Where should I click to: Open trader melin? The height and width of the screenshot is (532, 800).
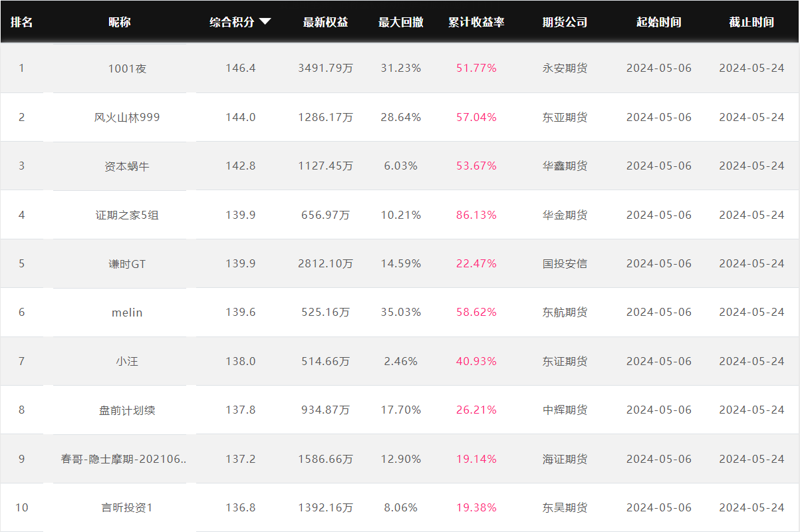point(127,313)
